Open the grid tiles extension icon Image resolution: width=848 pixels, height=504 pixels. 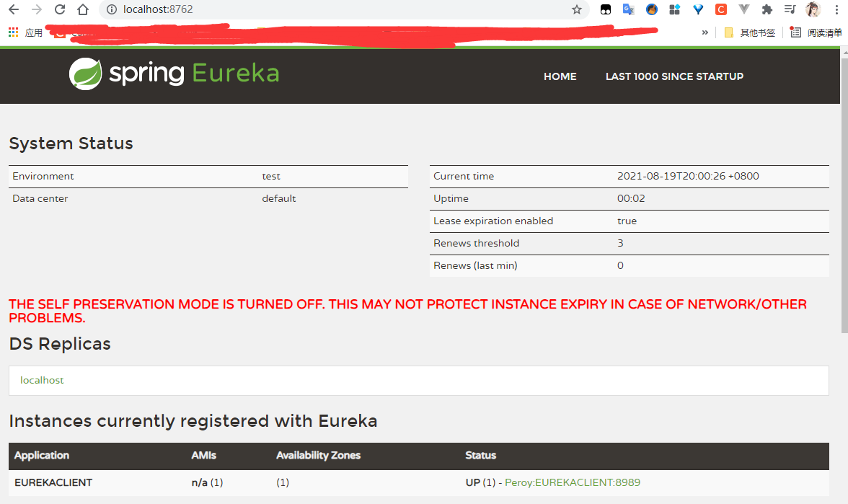coord(674,9)
